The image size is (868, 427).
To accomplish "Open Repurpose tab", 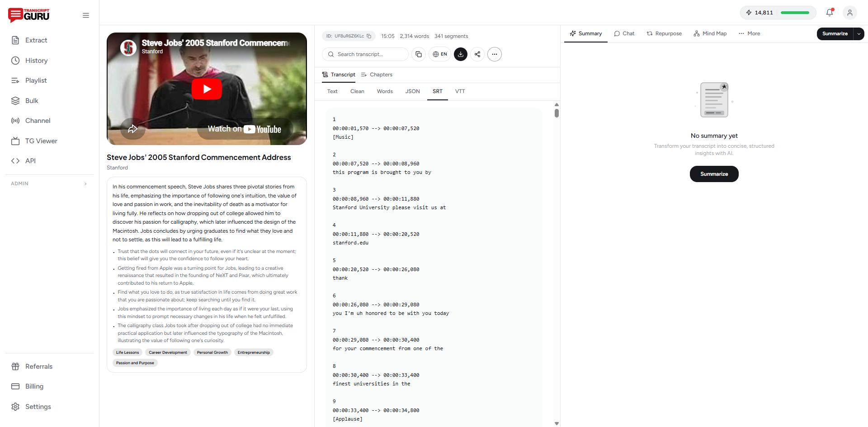I will pos(664,33).
